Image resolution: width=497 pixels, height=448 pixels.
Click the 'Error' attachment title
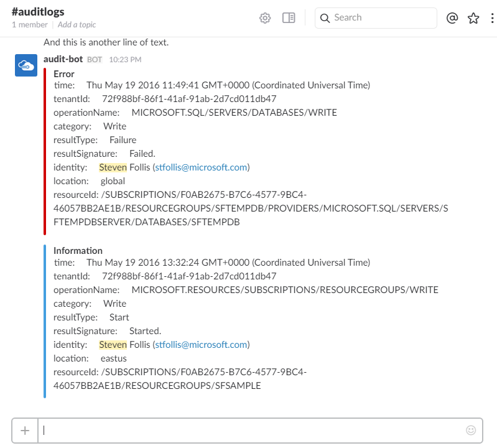point(63,74)
